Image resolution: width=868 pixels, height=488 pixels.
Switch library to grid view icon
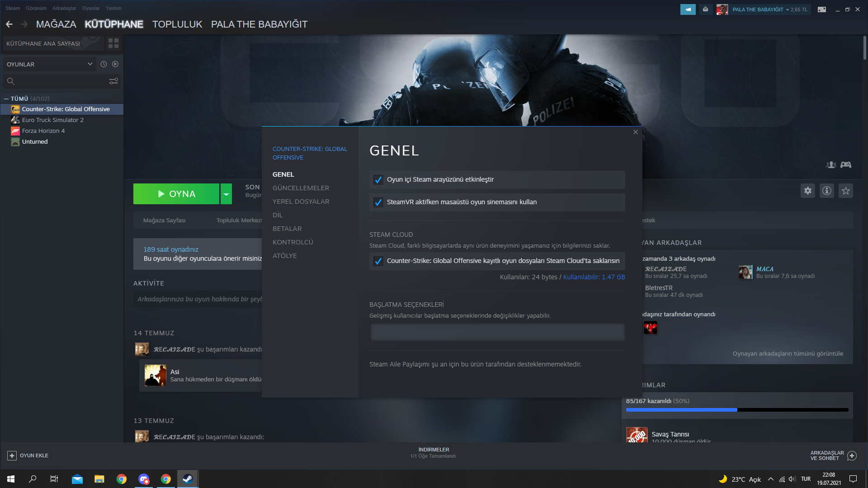pos(113,43)
